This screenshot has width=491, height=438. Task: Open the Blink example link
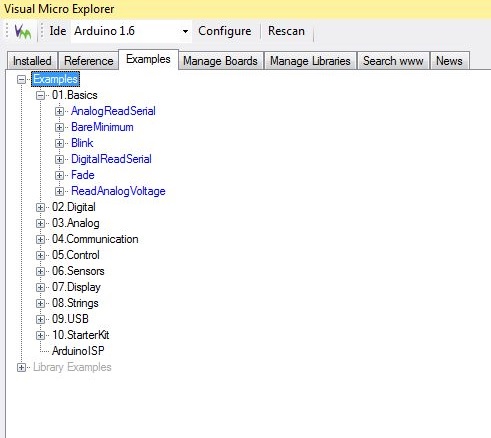click(82, 143)
